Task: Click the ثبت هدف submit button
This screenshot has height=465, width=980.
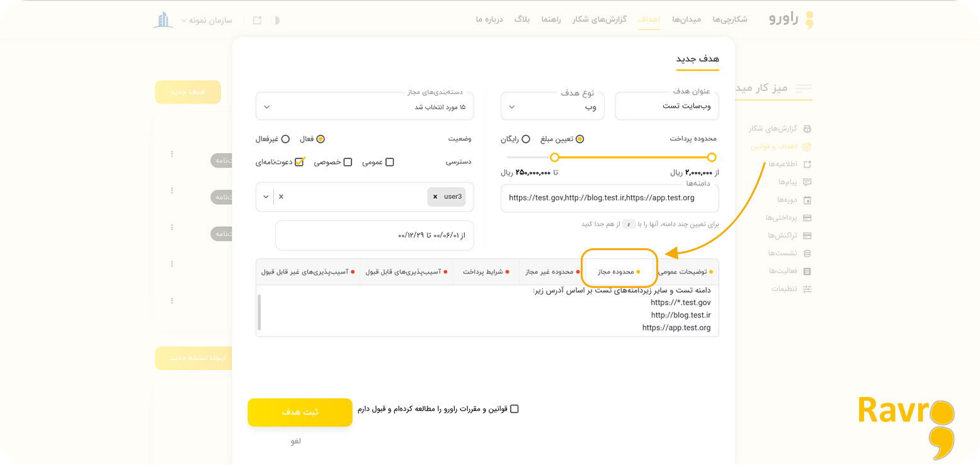Action: (x=300, y=412)
